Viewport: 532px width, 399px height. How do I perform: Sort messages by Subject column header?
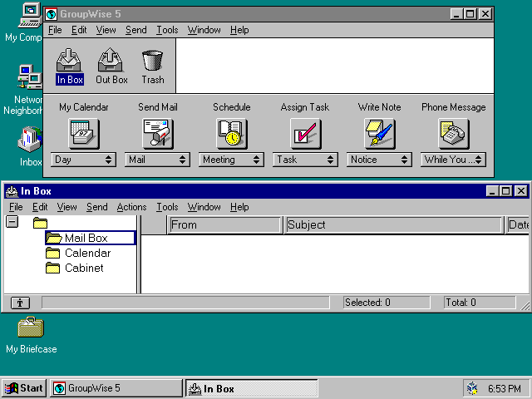tap(393, 225)
